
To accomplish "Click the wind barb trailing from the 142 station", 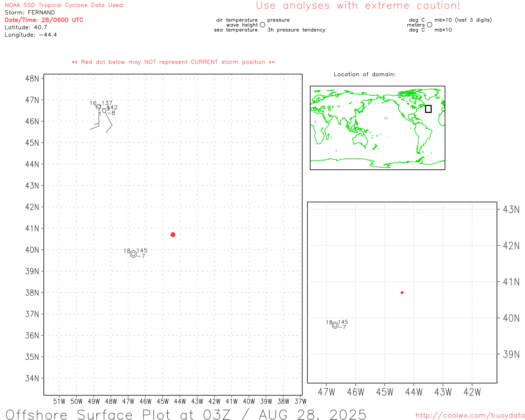I will (x=109, y=122).
